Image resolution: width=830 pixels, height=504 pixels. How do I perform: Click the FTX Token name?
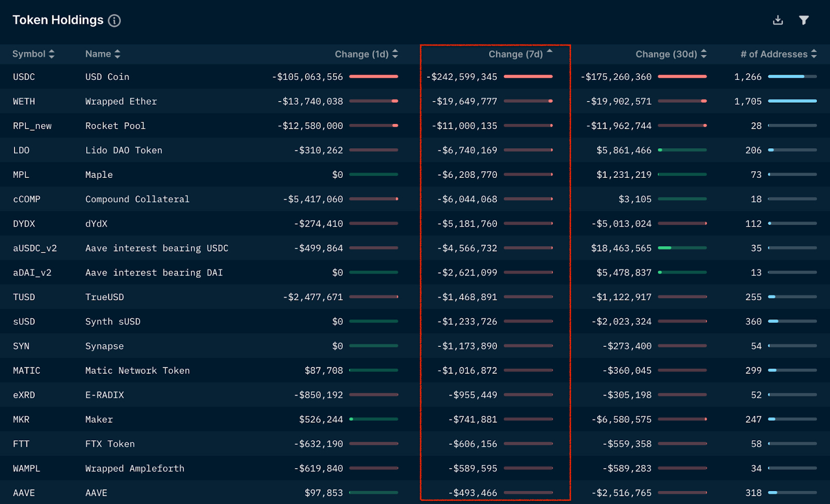pyautogui.click(x=110, y=444)
